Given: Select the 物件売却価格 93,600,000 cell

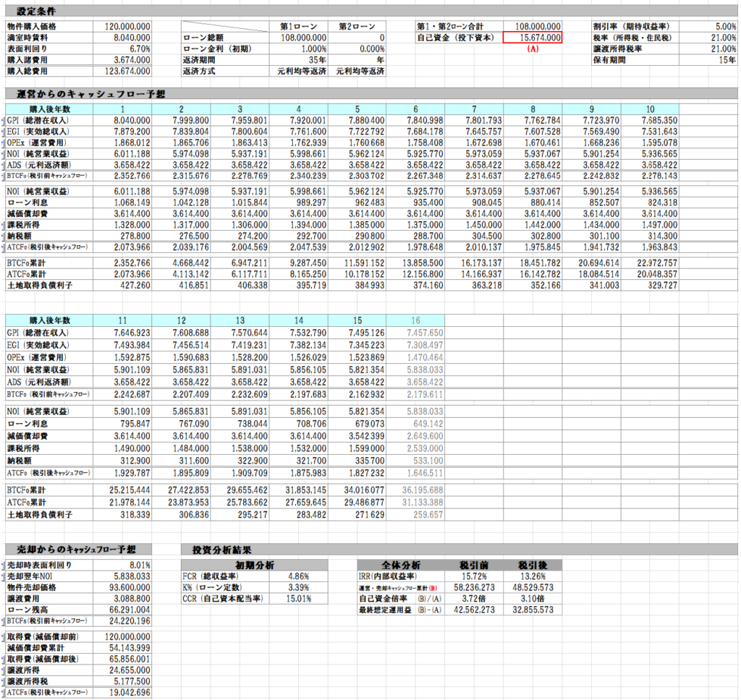Looking at the screenshot, I should point(122,588).
